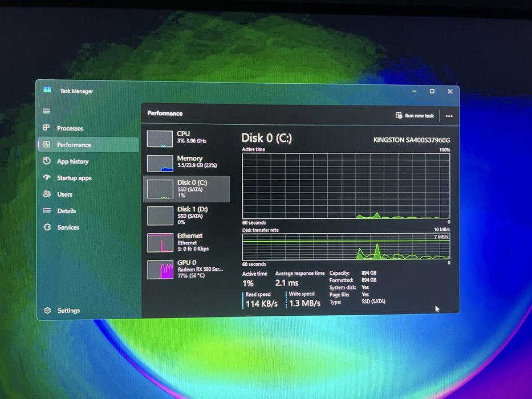
Task: Click the KINGSTON SA400S37960G model name
Action: [412, 140]
